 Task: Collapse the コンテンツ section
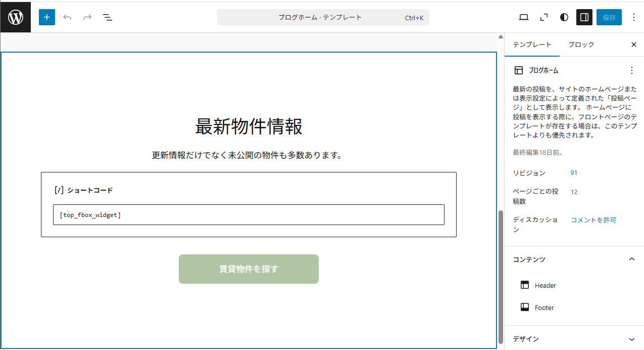(x=631, y=259)
